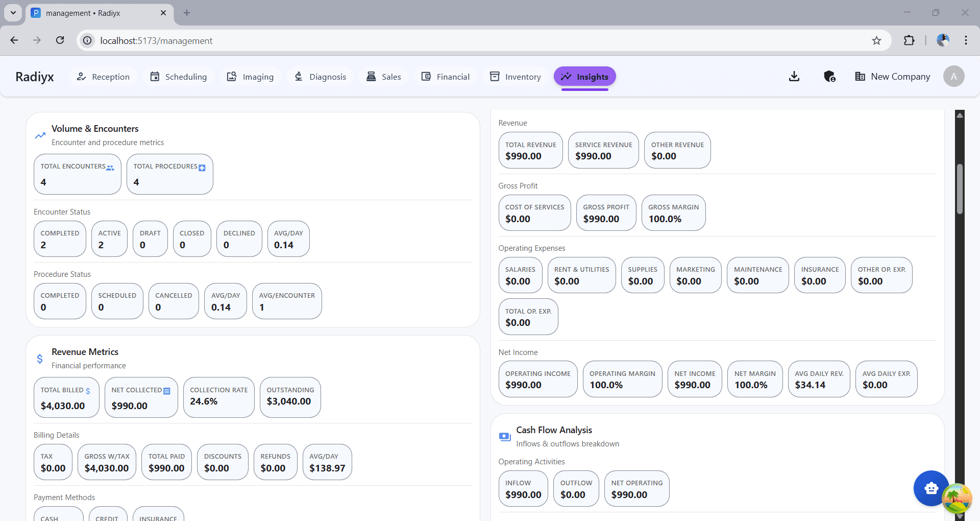The width and height of the screenshot is (980, 521).
Task: Click the Outstanding $3,040.00 card
Action: click(x=290, y=397)
